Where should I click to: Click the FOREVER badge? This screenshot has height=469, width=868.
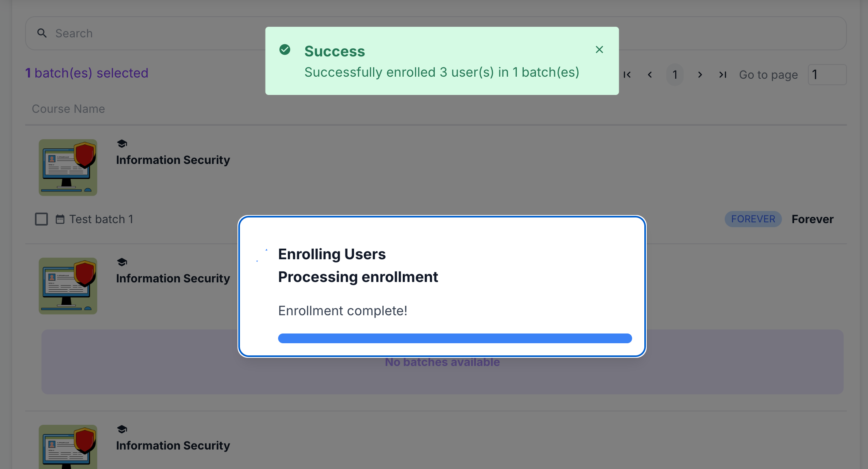[753, 219]
